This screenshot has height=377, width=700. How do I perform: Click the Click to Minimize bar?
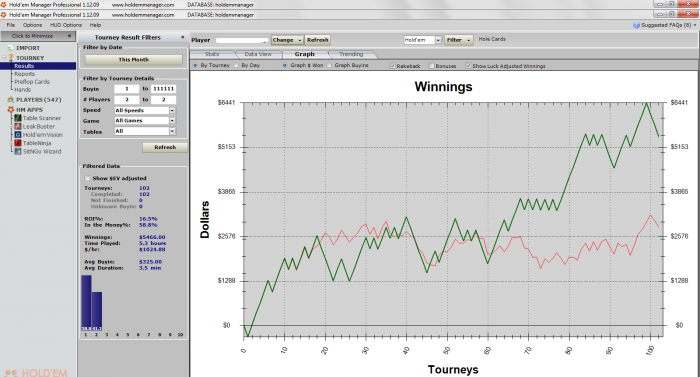click(x=38, y=36)
